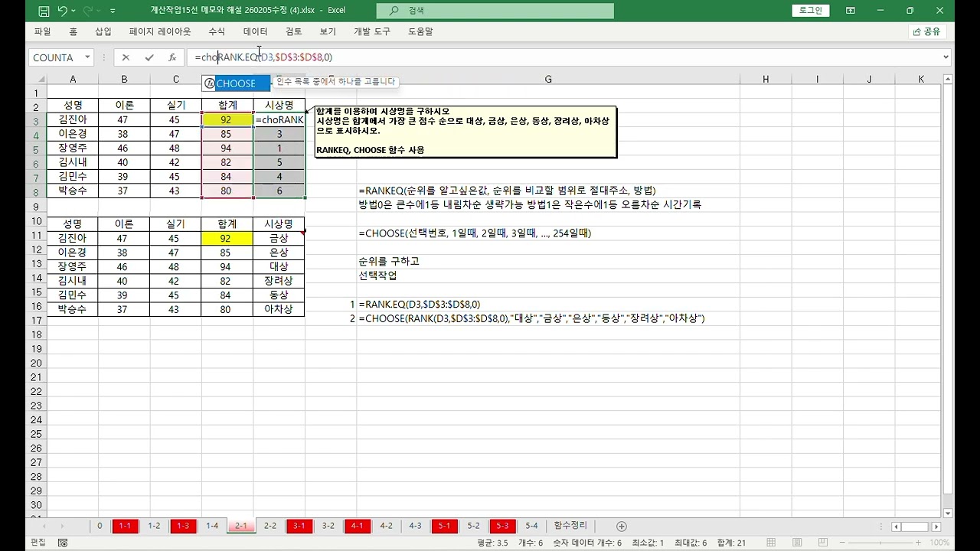
Task: Click the =RANK.EQ formula text in row 15
Action: point(419,305)
